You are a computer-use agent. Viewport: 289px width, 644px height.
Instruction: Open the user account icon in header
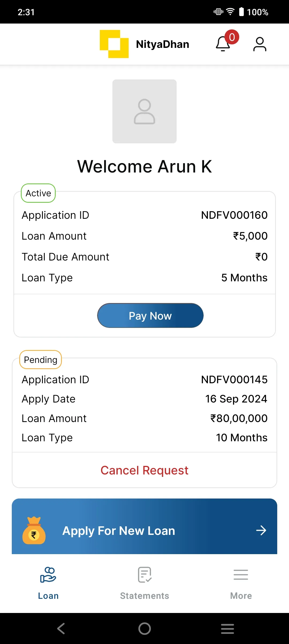(260, 44)
